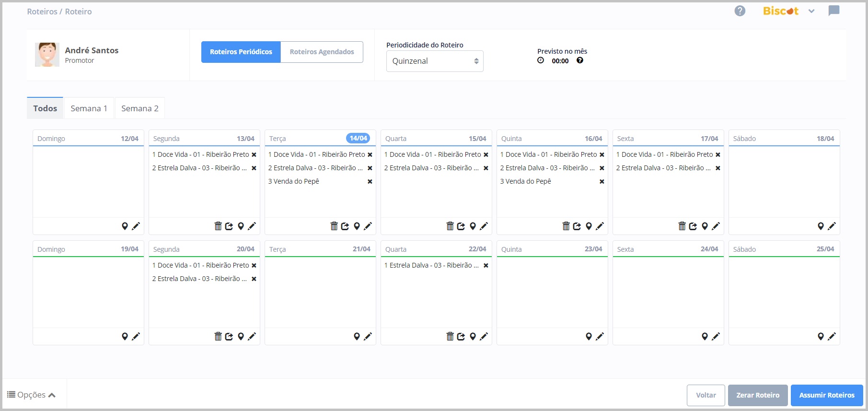
Task: Remove Venda do Pepê from Quinta 16/04
Action: coord(602,181)
